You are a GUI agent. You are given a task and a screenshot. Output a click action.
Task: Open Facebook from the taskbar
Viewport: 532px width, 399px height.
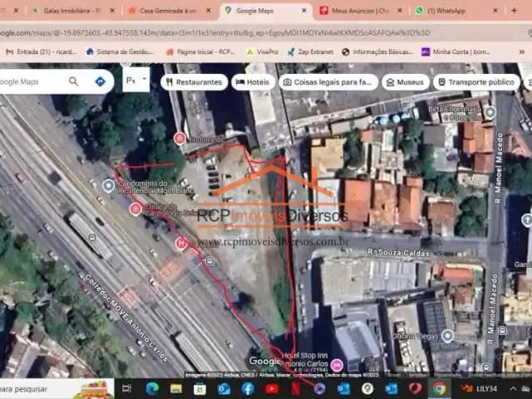pos(248,389)
